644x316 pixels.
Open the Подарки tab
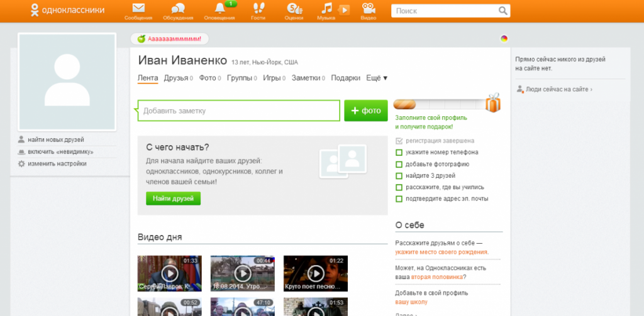[346, 78]
